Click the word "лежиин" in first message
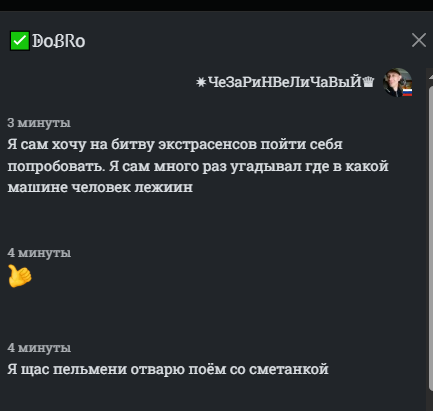433x411 pixels. pos(164,187)
